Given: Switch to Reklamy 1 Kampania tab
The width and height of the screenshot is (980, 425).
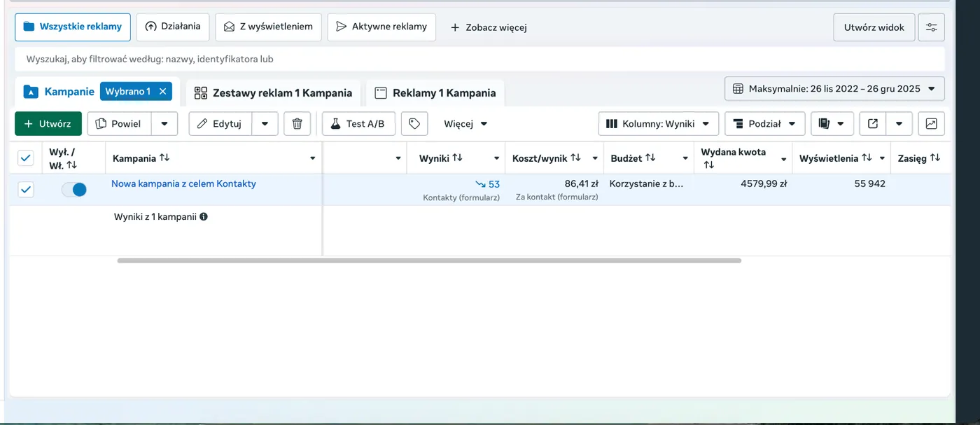Looking at the screenshot, I should tap(435, 92).
